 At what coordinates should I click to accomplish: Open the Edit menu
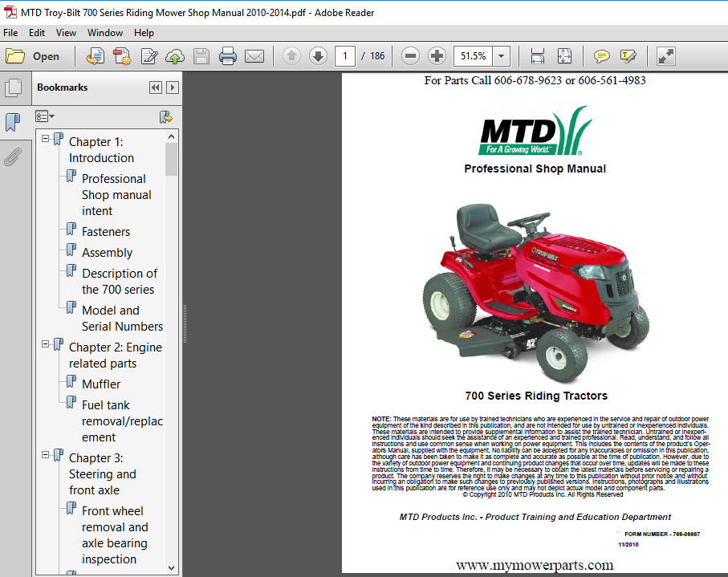click(x=37, y=33)
